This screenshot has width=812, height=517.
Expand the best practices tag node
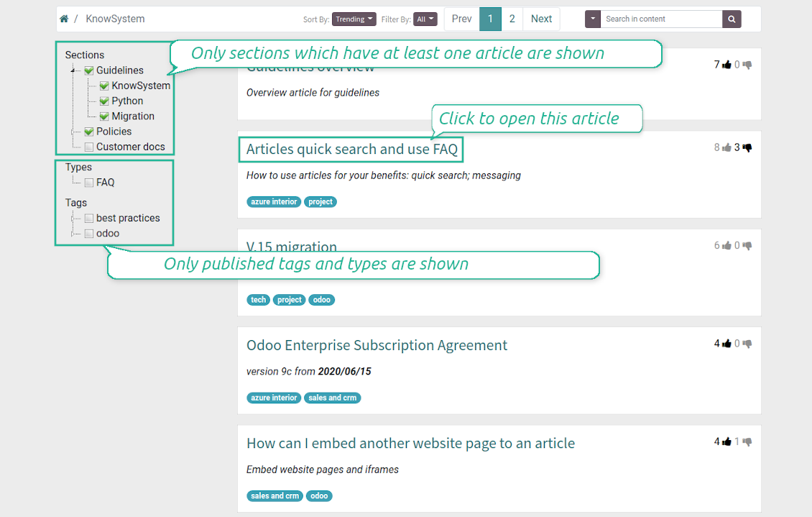tap(73, 219)
